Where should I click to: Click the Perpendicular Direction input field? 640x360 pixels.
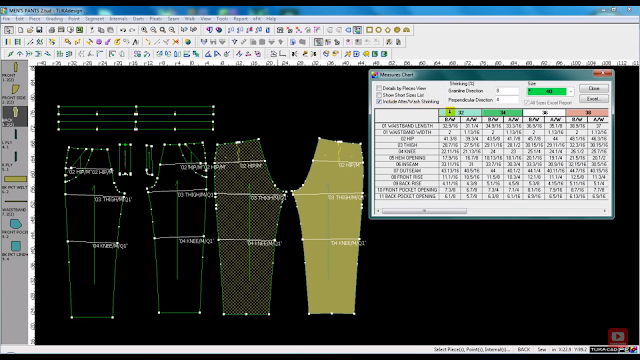tap(507, 100)
